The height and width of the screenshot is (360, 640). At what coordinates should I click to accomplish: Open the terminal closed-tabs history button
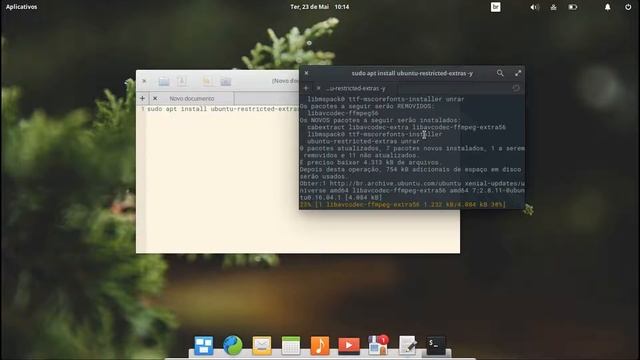[516, 88]
